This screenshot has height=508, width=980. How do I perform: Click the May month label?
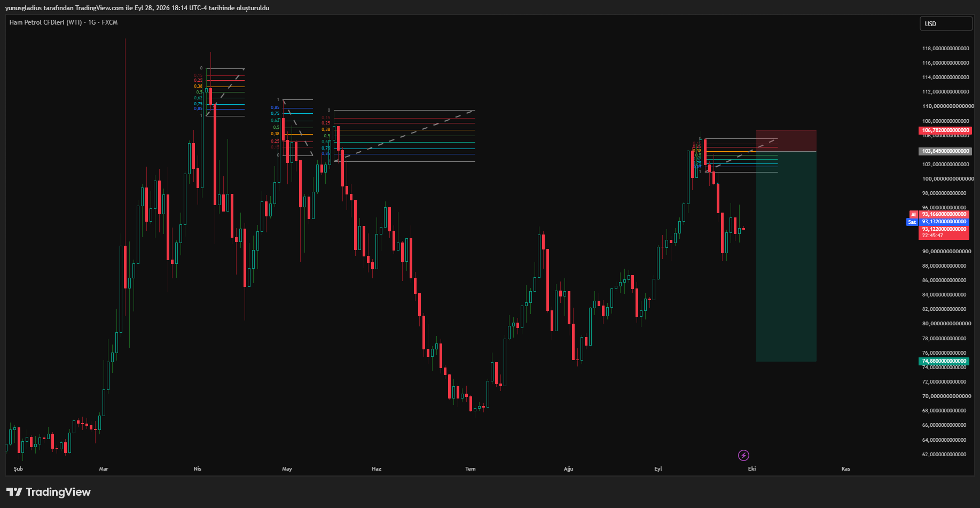287,469
